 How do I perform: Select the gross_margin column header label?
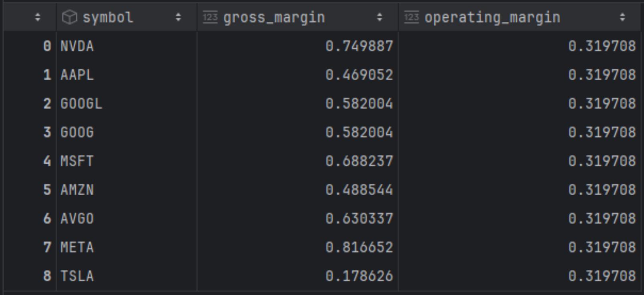click(274, 17)
